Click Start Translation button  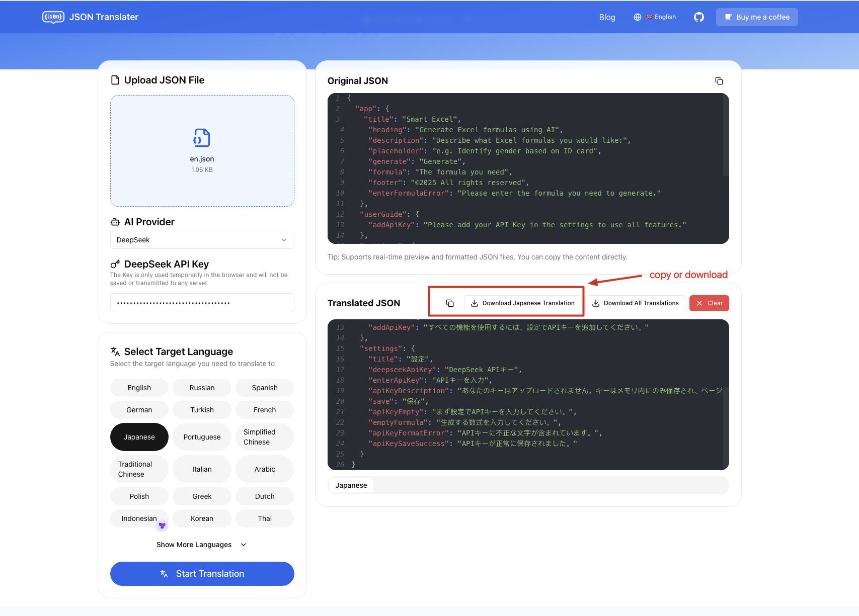pyautogui.click(x=202, y=574)
